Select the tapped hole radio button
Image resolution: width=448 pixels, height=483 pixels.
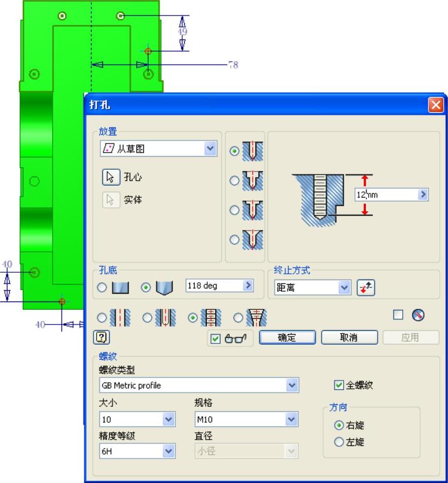click(x=193, y=318)
